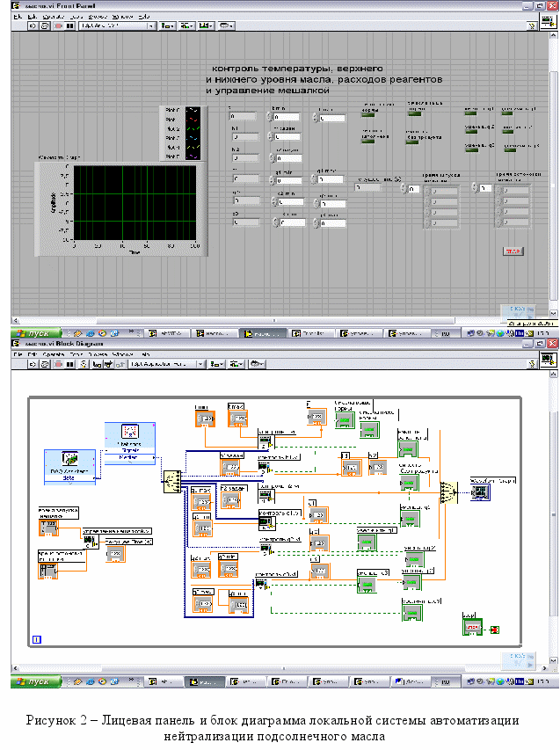Click Simulate Signals express VI block
This screenshot has height=750, width=560.
click(x=130, y=443)
